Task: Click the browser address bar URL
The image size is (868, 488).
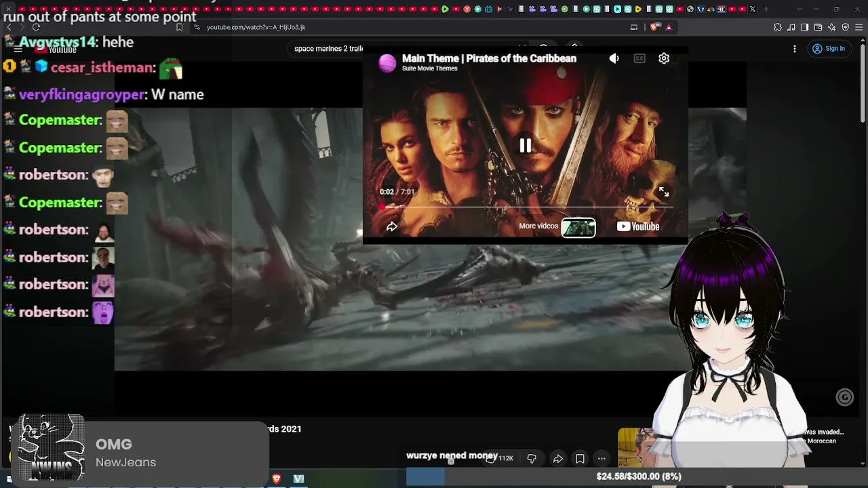Action: [256, 27]
